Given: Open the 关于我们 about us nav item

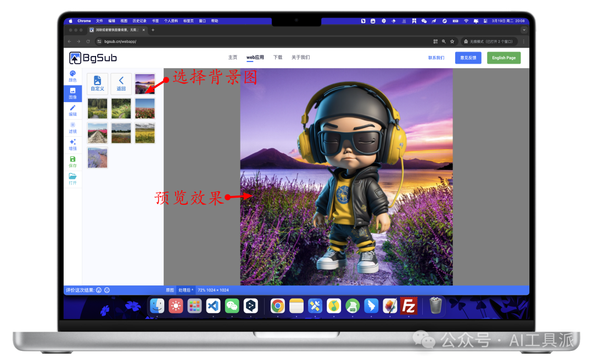Looking at the screenshot, I should click(x=301, y=58).
